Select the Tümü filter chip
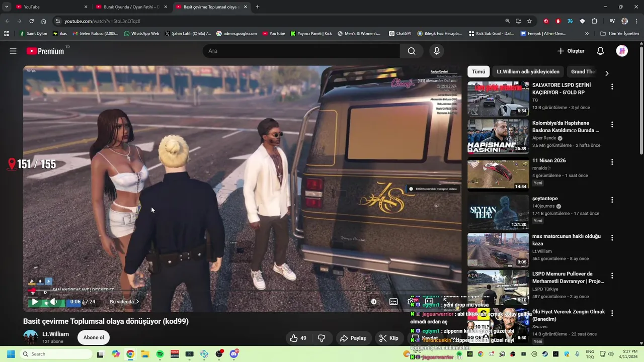 [x=478, y=71]
